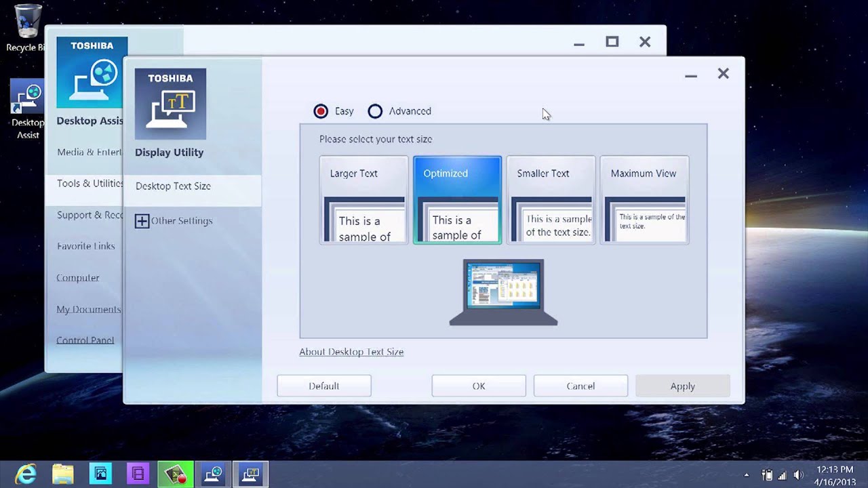Select the Easy radio button
This screenshot has width=868, height=488.
click(321, 111)
